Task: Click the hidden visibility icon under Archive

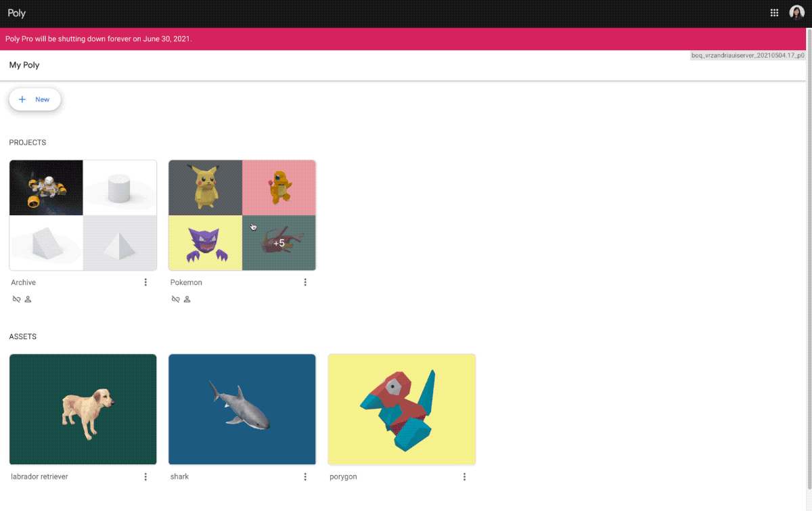Action: coord(16,299)
